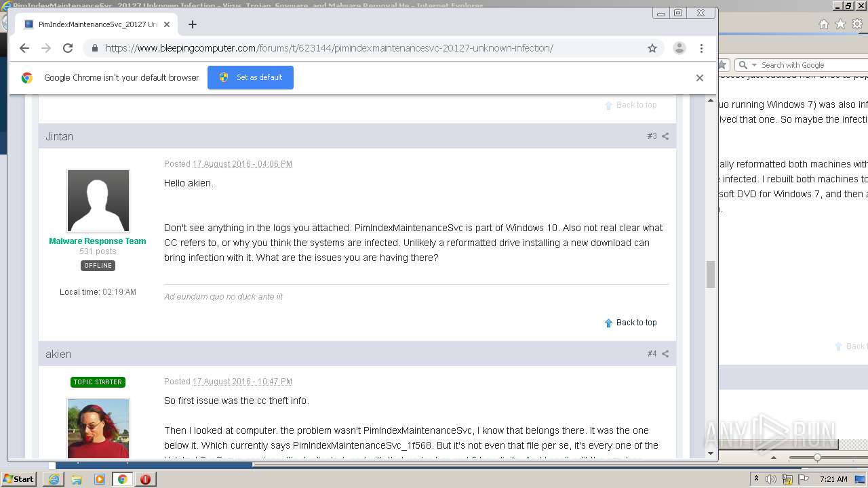Viewport: 868px width, 488px height.
Task: View site security via padlock icon
Action: tap(94, 48)
